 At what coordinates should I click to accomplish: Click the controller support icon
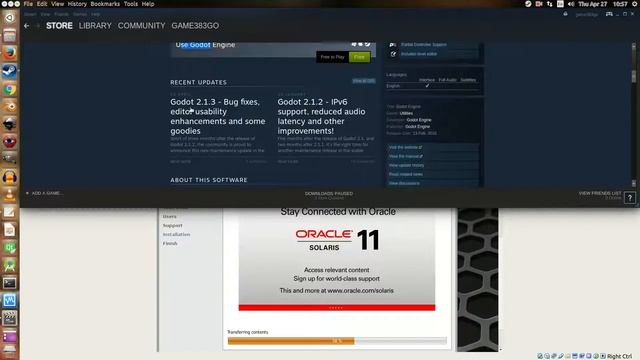pos(393,44)
